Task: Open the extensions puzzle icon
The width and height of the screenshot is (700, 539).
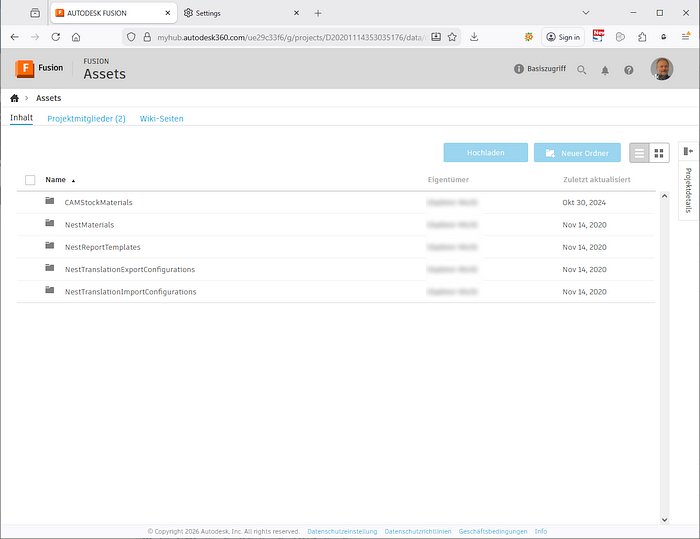Action: coord(642,37)
